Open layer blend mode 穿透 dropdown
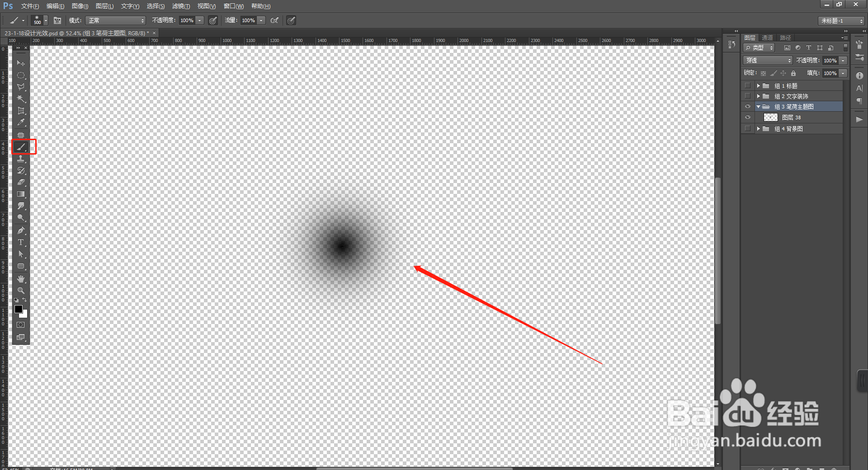 (768, 60)
